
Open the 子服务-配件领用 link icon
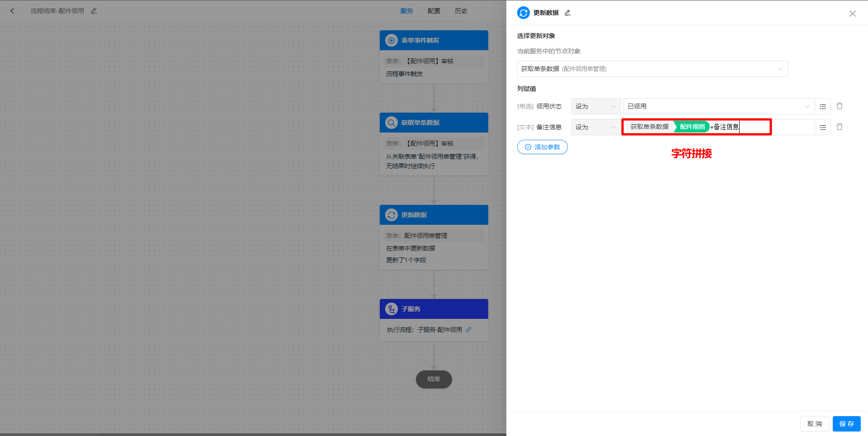click(x=469, y=330)
